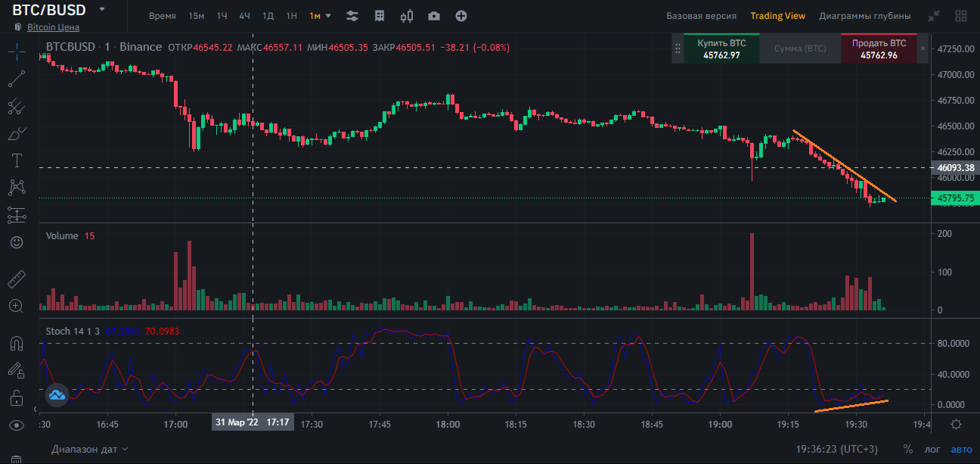This screenshot has height=464, width=980.
Task: Select the brush drawing tool
Action: coord(17,133)
